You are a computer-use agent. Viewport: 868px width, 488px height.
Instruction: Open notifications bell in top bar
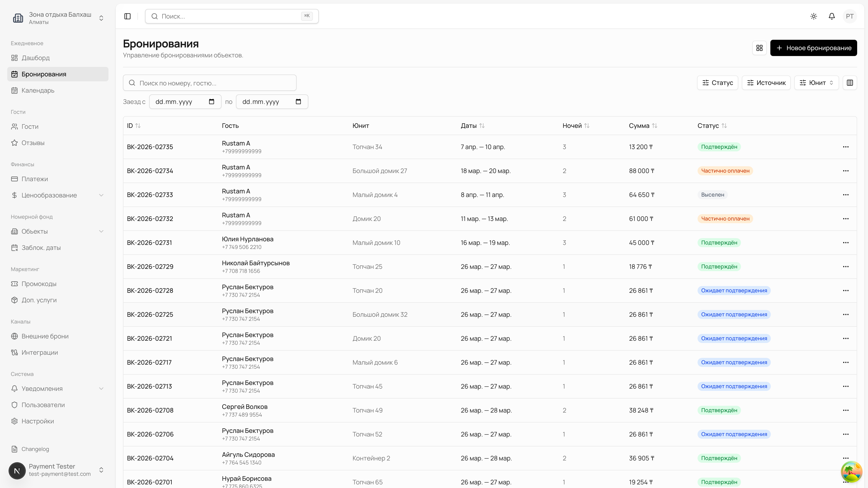(x=832, y=16)
